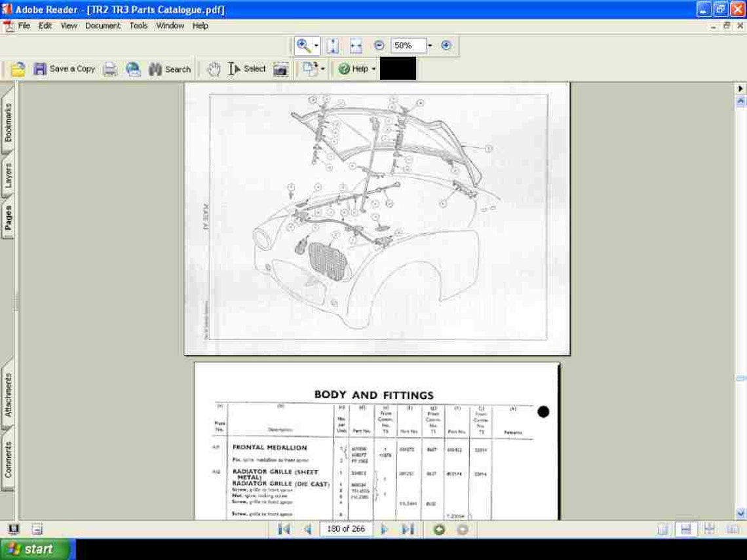
Task: Open the Edit menu
Action: click(45, 26)
